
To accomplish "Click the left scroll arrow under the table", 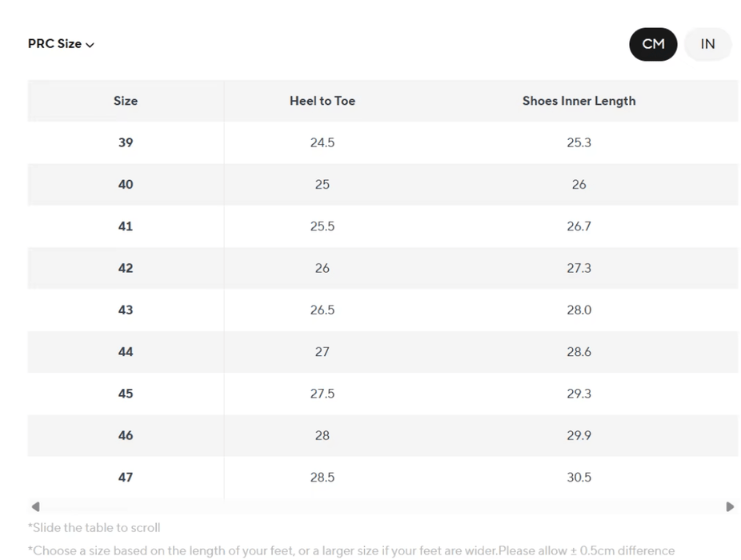I will (35, 506).
